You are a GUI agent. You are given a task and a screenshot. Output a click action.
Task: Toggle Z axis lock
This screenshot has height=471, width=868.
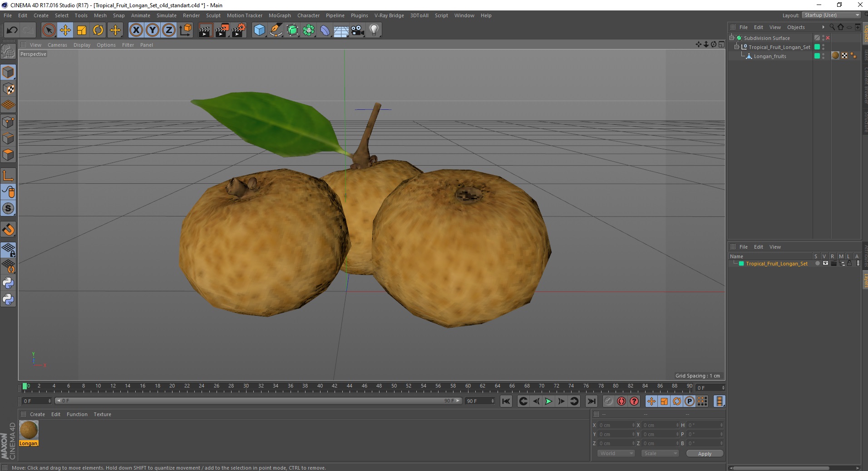(168, 30)
